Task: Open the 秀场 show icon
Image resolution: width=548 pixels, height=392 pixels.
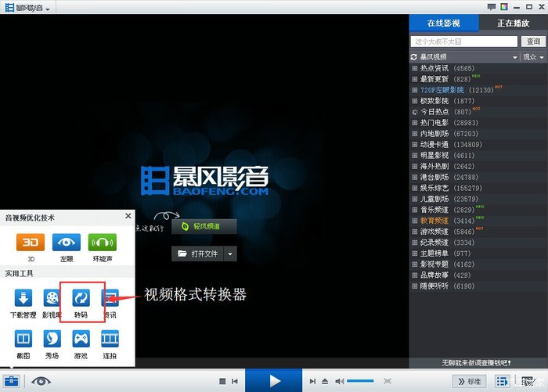Action: click(52, 343)
